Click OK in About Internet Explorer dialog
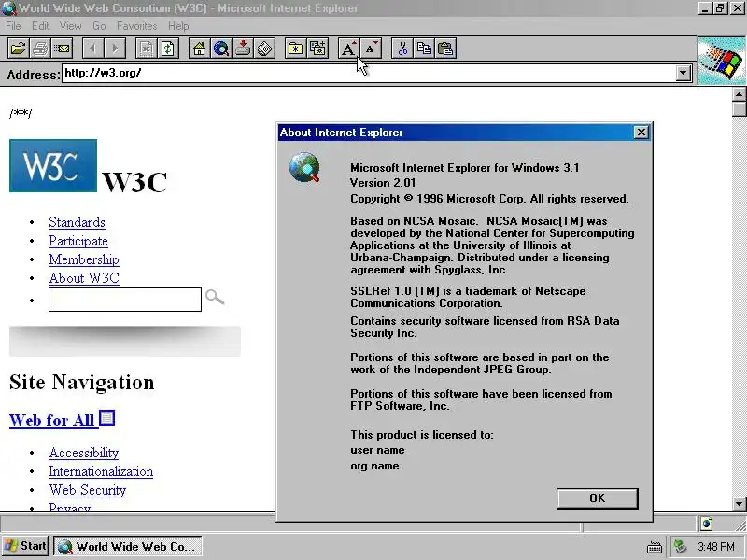Screen dimensions: 747x560 click(x=597, y=498)
